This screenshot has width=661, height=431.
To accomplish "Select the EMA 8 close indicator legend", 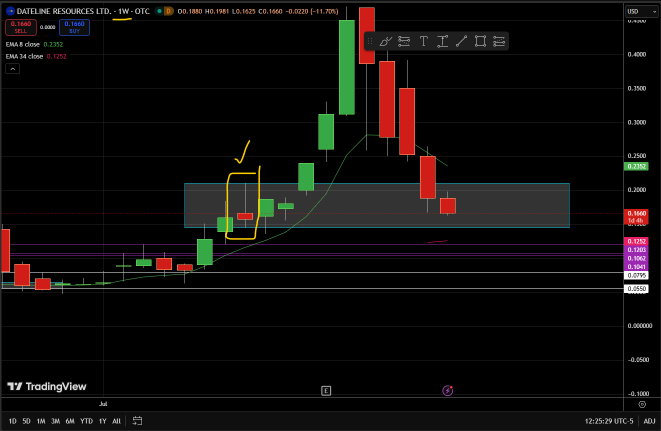I will (x=34, y=44).
